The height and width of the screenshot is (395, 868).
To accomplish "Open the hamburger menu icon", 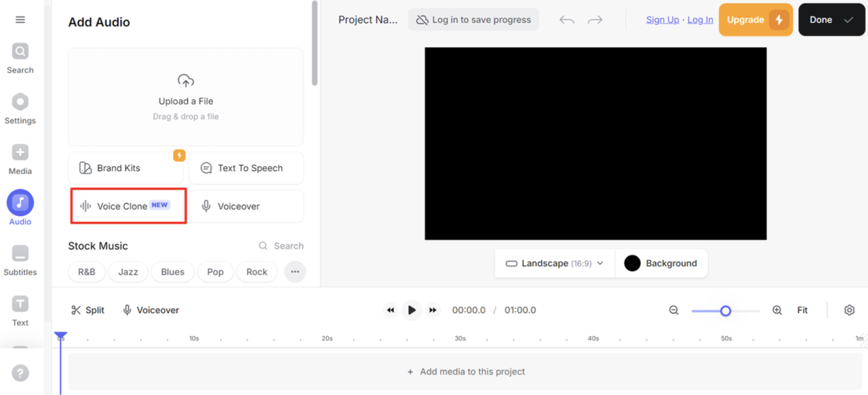I will [x=20, y=20].
